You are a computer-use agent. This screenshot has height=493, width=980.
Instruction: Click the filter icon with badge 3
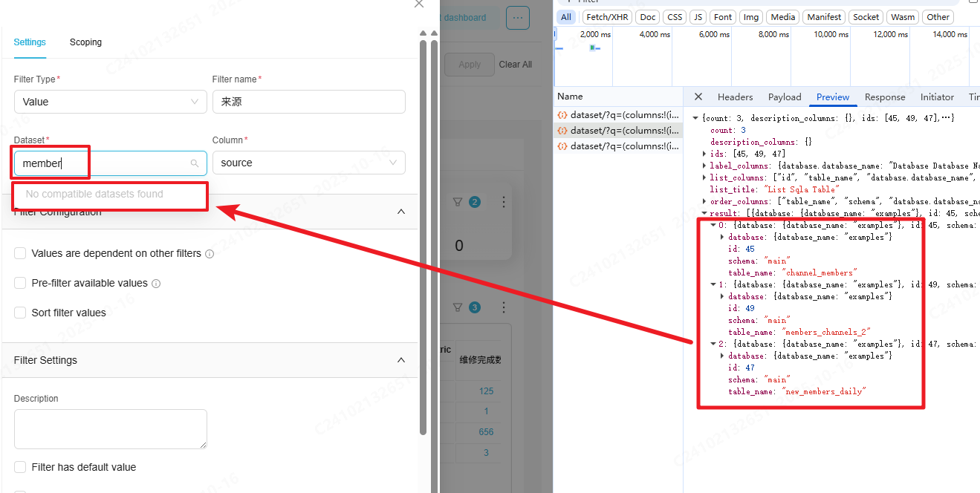(458, 307)
